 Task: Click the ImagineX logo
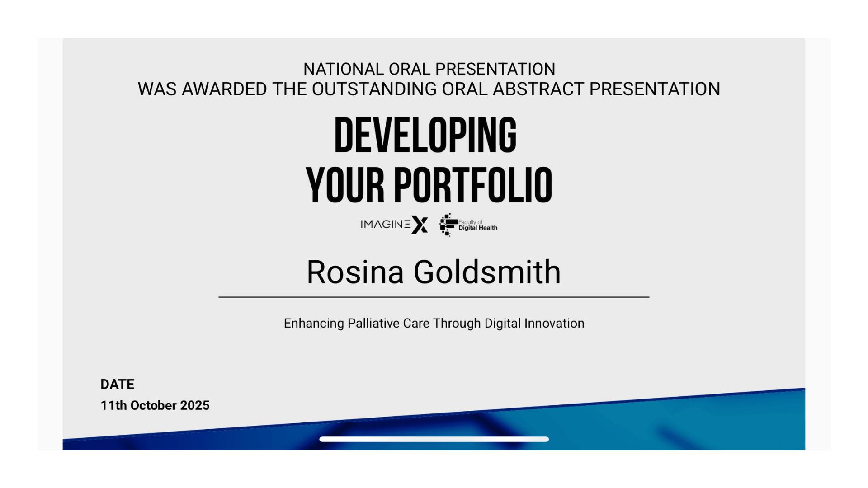click(x=394, y=225)
